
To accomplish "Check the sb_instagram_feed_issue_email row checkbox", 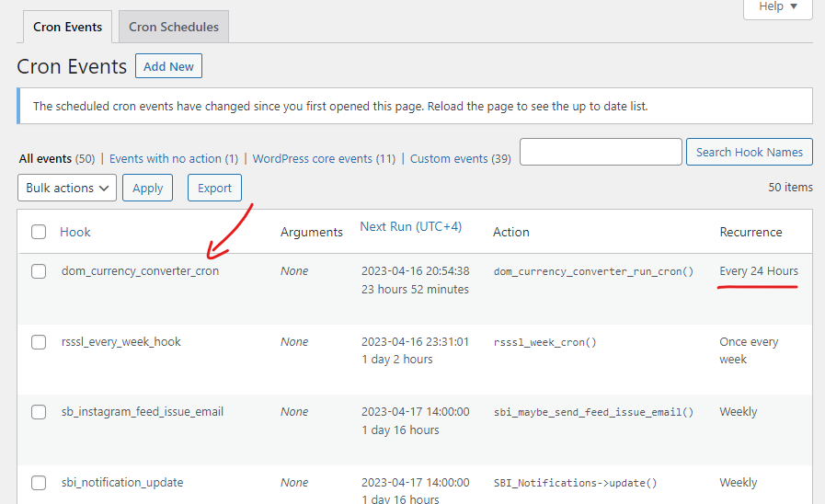I will pyautogui.click(x=39, y=412).
